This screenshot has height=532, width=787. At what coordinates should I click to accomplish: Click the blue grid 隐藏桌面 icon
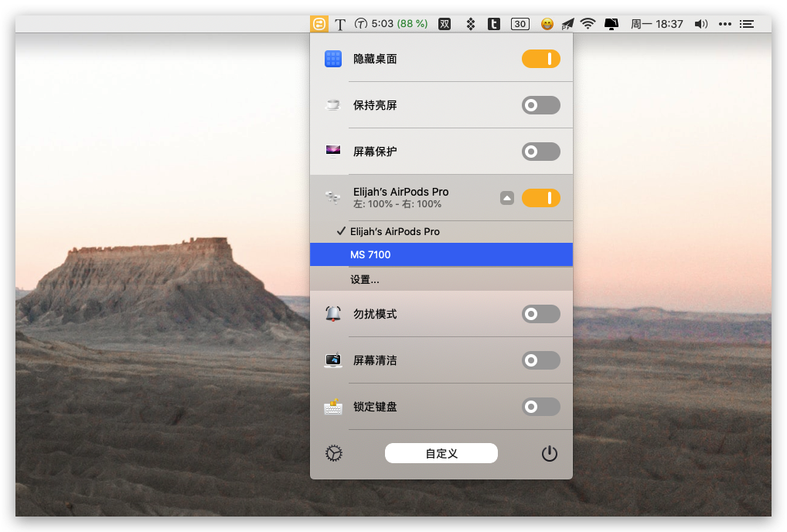(332, 59)
